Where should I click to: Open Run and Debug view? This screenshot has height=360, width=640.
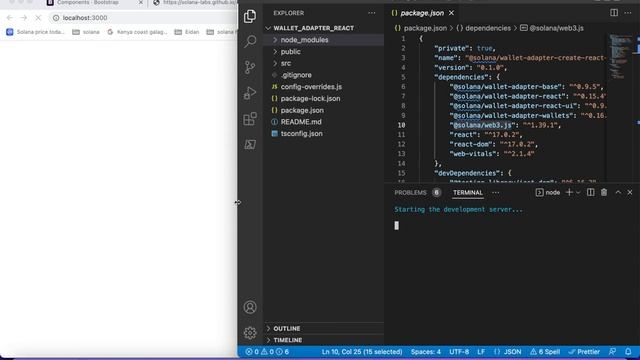click(250, 93)
